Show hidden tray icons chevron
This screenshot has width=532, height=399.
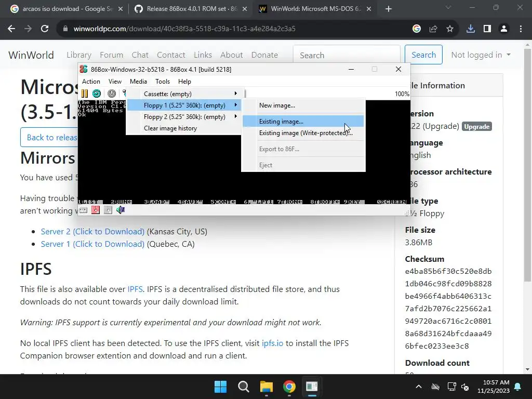click(419, 387)
